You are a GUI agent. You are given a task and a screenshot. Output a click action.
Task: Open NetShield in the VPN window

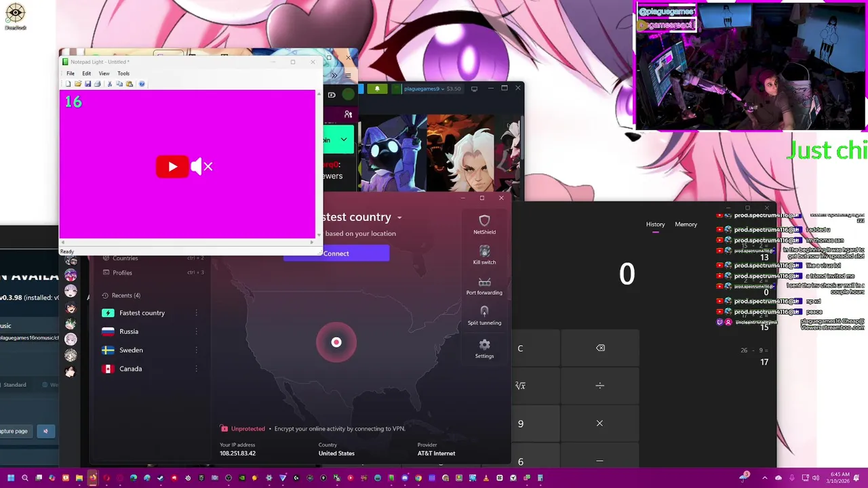(x=484, y=224)
